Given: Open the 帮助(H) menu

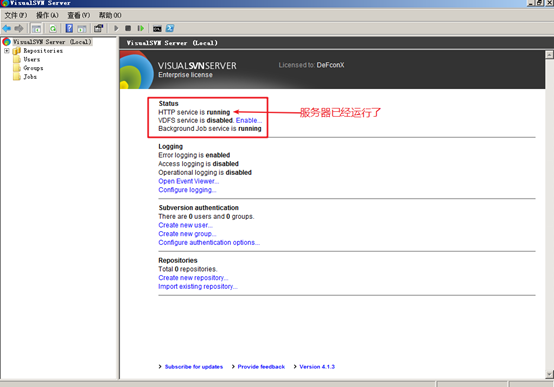Looking at the screenshot, I should point(110,15).
